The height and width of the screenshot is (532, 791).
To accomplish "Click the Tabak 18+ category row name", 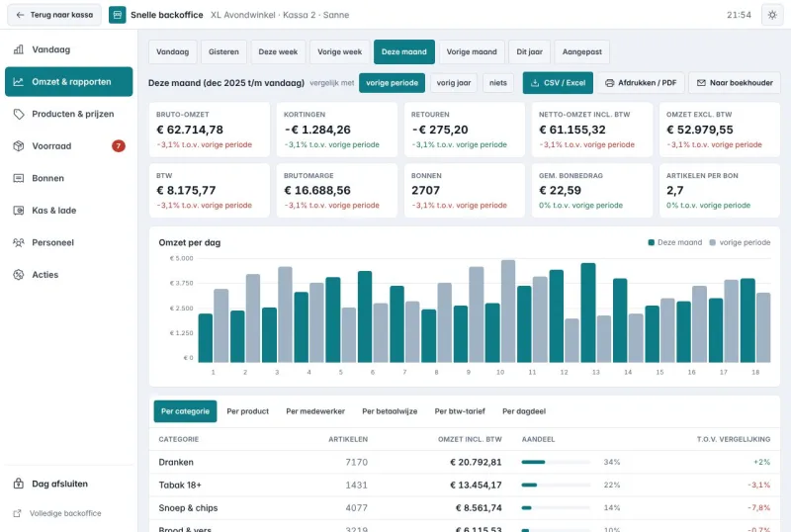I will point(180,486).
